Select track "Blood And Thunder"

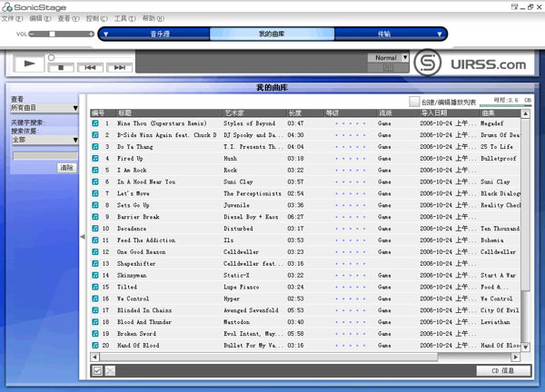(x=144, y=322)
